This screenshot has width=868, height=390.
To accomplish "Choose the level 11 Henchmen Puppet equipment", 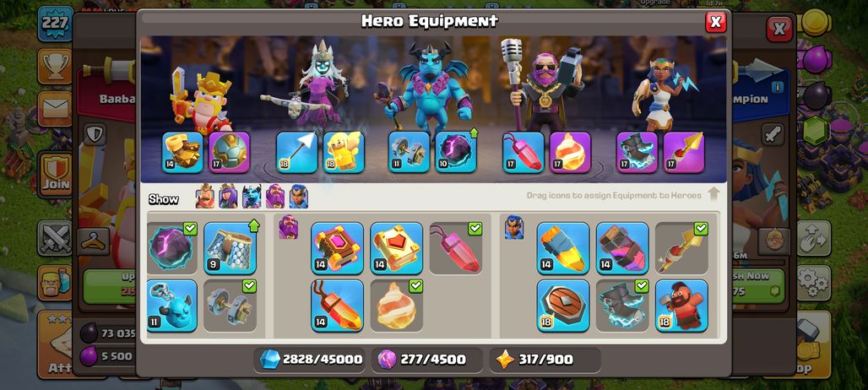I will [171, 306].
